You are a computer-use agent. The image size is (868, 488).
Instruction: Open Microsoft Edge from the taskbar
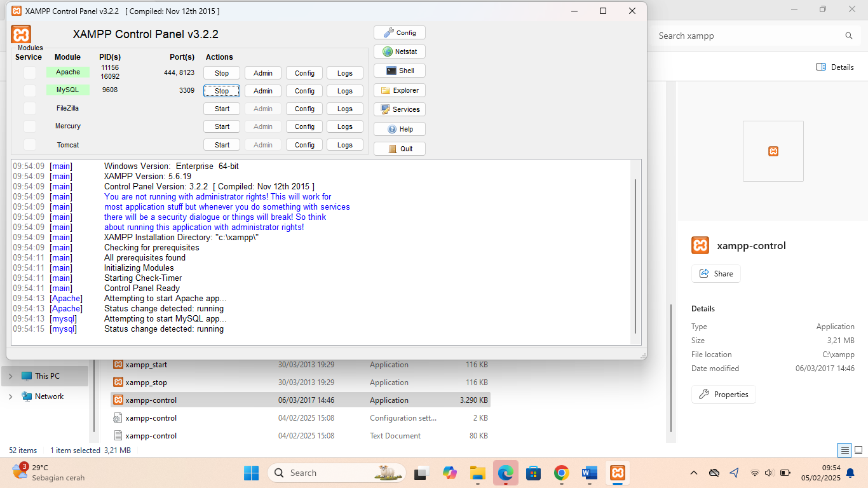click(505, 473)
